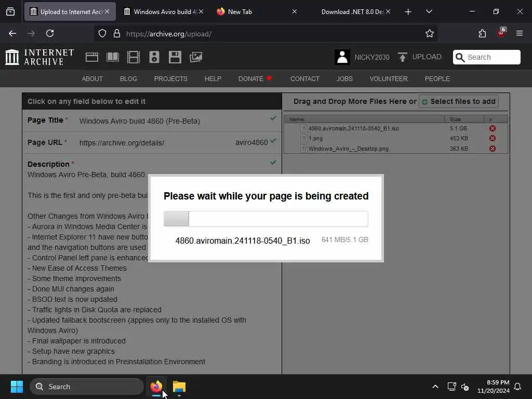Sort file list by Size column
532x399 pixels.
[464, 119]
